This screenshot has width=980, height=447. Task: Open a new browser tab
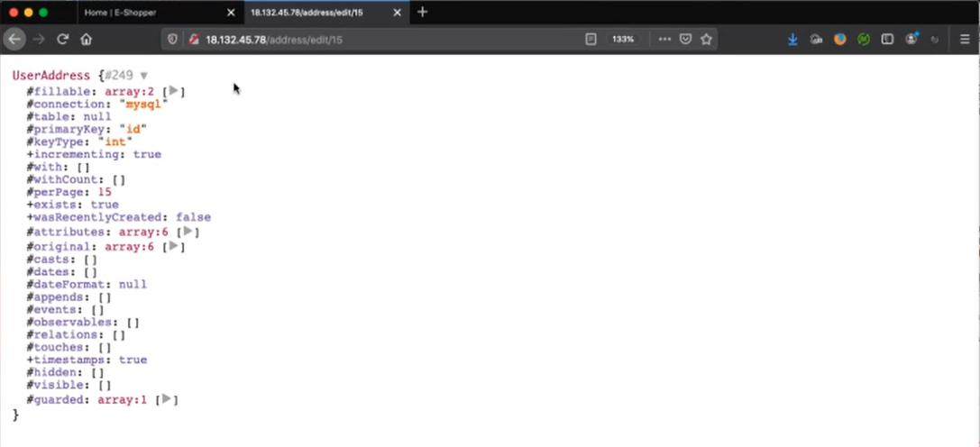point(423,13)
